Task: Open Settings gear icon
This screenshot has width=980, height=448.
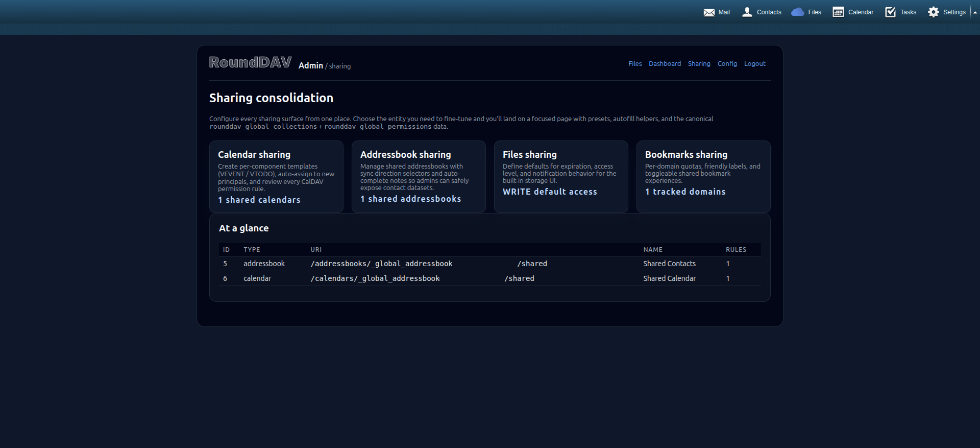Action: 934,12
